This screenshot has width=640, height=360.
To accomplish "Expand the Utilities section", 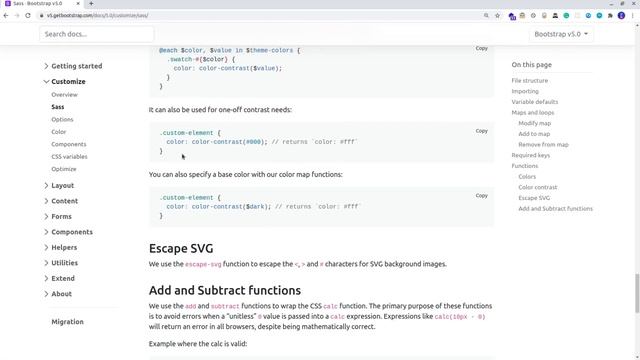I will 61,263.
